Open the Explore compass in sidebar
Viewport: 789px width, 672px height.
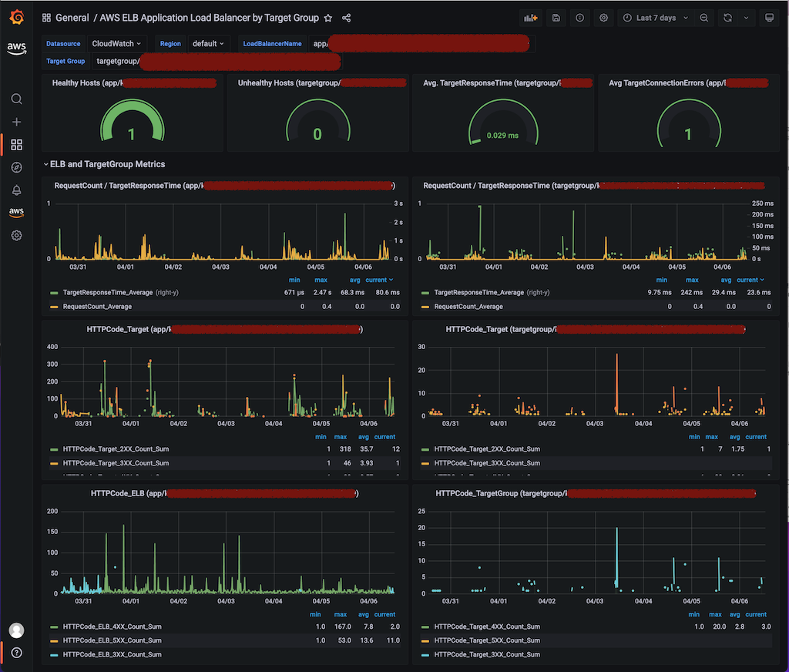click(x=17, y=168)
